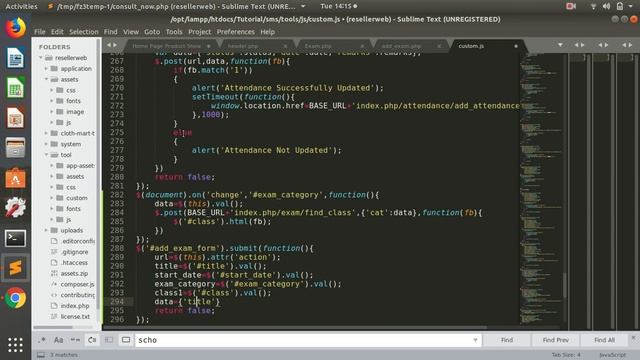This screenshot has width=640, height=360.
Task: Click the find input containing scho
Action: 308,340
